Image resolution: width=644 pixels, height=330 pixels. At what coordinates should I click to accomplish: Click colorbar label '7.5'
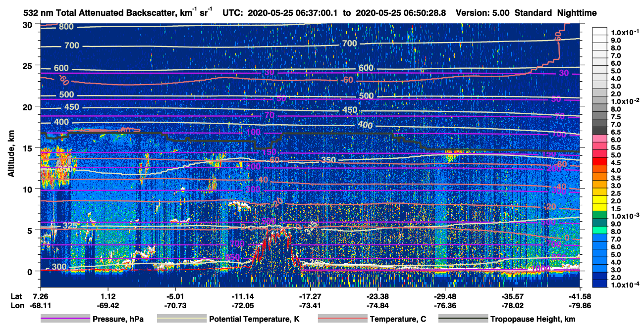tap(616, 116)
